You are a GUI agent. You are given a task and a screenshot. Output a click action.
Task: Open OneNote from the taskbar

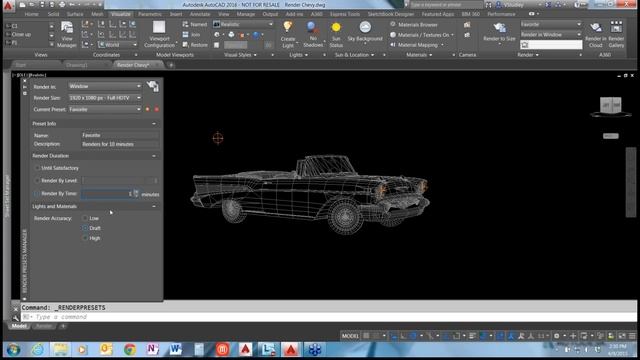click(x=153, y=349)
